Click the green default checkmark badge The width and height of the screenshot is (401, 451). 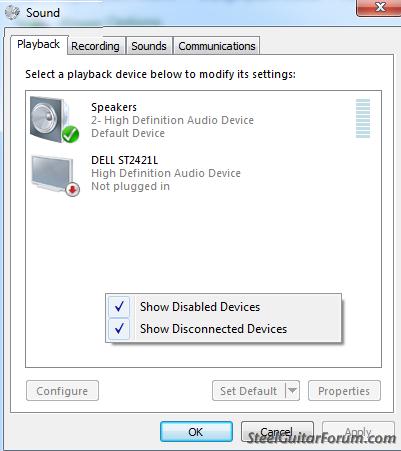tap(70, 135)
